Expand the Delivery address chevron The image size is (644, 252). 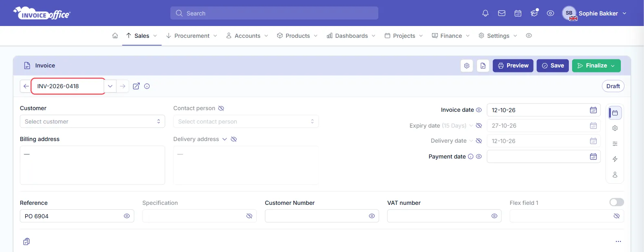224,139
